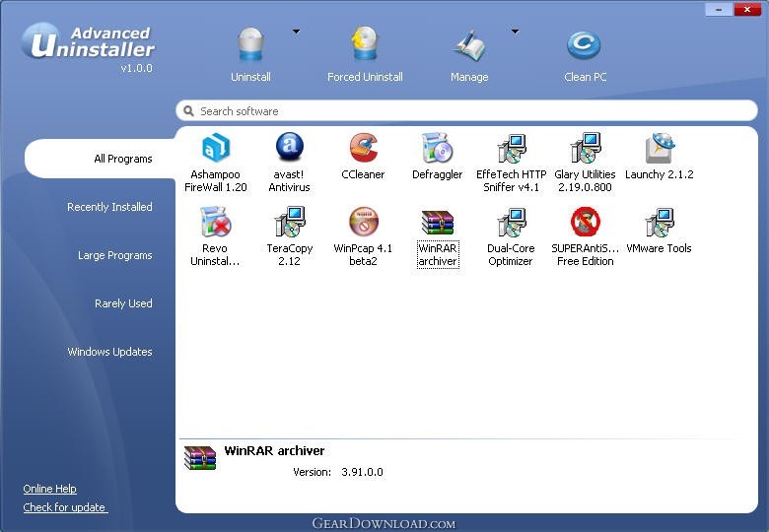This screenshot has width=769, height=532.
Task: Open the Large Programs tab
Action: click(x=114, y=255)
